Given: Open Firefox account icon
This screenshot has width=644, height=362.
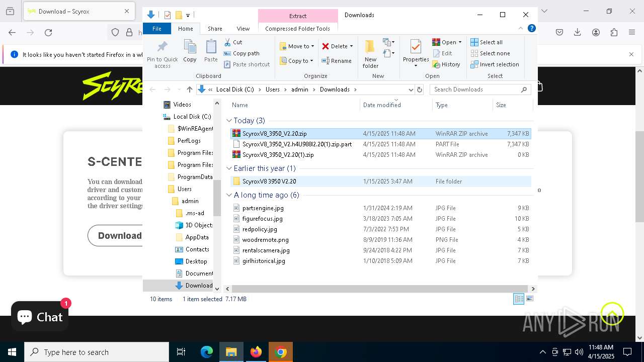Looking at the screenshot, I should pos(596,32).
